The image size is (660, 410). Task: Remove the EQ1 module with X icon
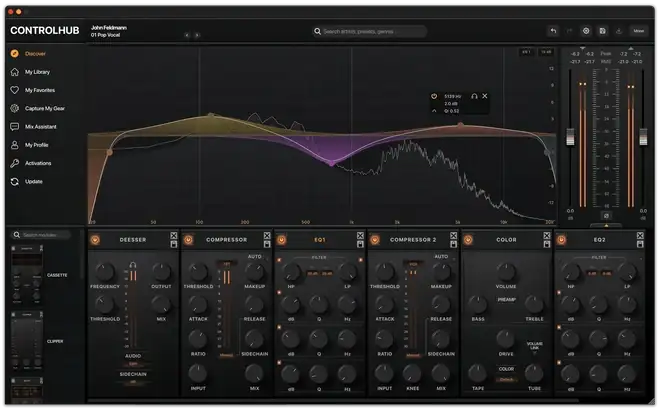coord(360,235)
